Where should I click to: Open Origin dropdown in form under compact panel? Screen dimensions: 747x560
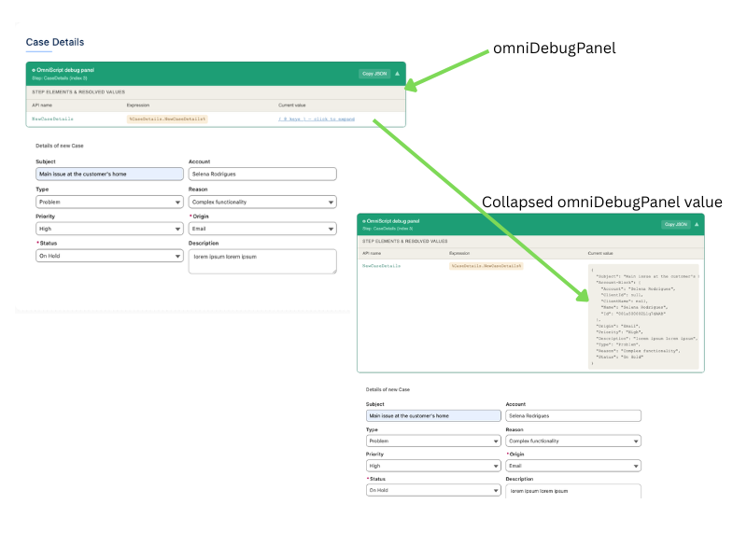[x=262, y=229]
